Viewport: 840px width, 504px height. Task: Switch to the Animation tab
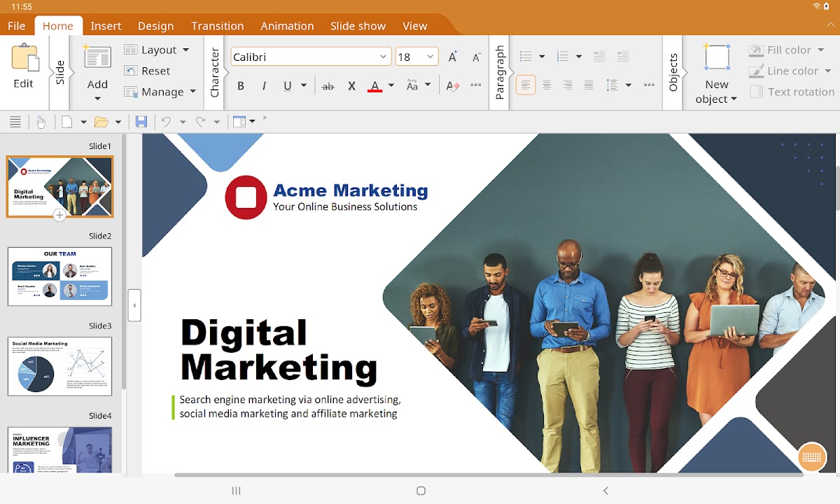(x=287, y=26)
